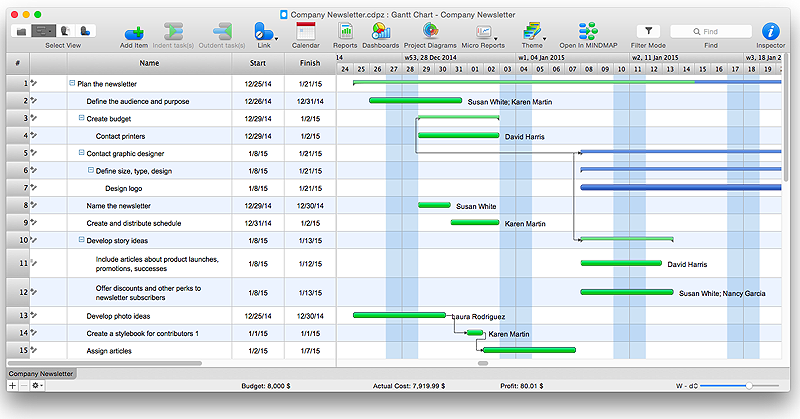The image size is (800, 419).
Task: Select the Assign articles task
Action: pos(109,351)
